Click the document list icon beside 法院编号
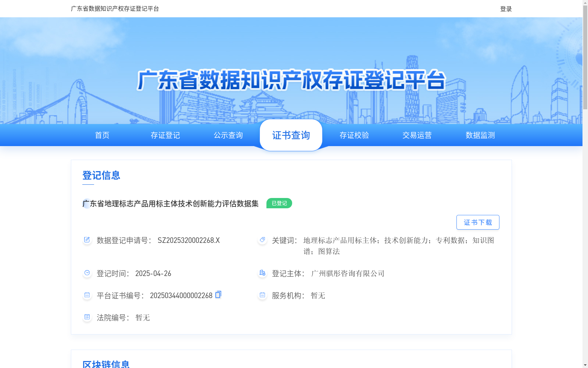The image size is (588, 368). coord(87,317)
